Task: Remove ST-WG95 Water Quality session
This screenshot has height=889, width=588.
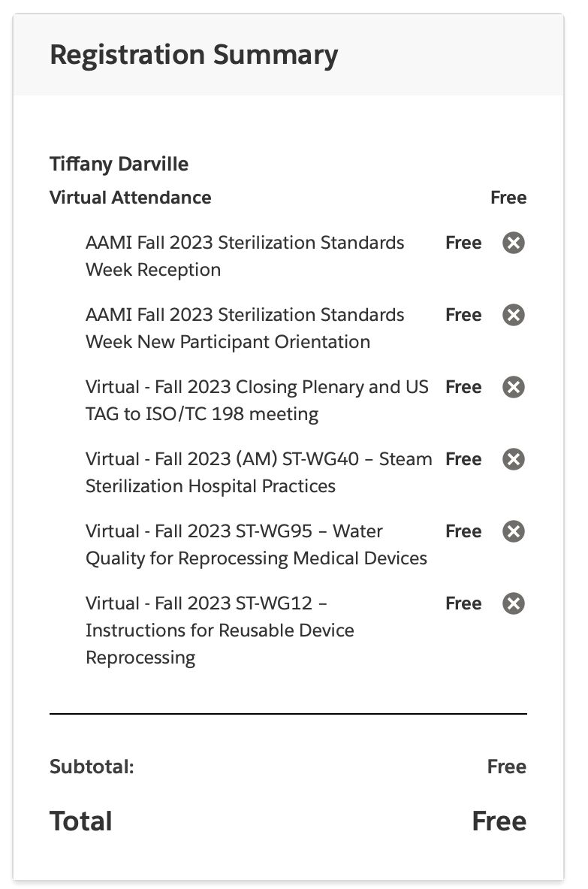Action: click(x=514, y=531)
